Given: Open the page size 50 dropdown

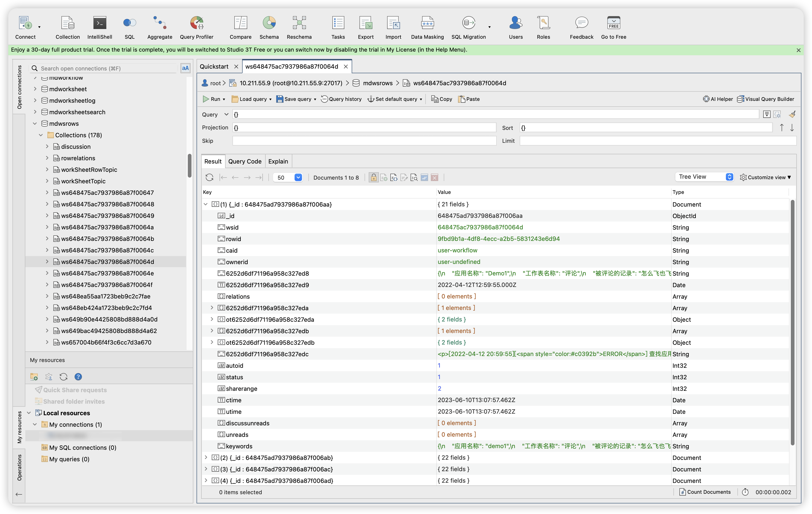Looking at the screenshot, I should point(298,178).
